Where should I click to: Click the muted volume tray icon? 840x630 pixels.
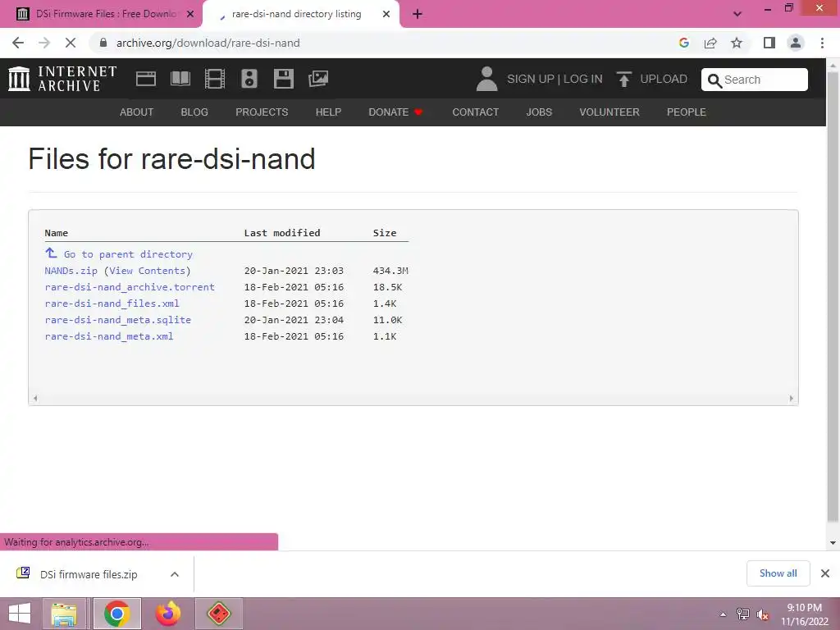763,614
